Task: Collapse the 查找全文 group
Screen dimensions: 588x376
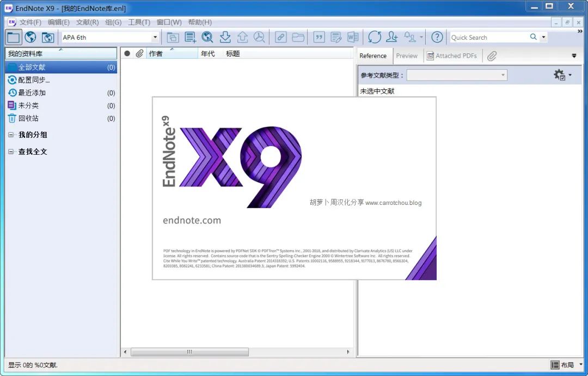Action: click(x=11, y=151)
